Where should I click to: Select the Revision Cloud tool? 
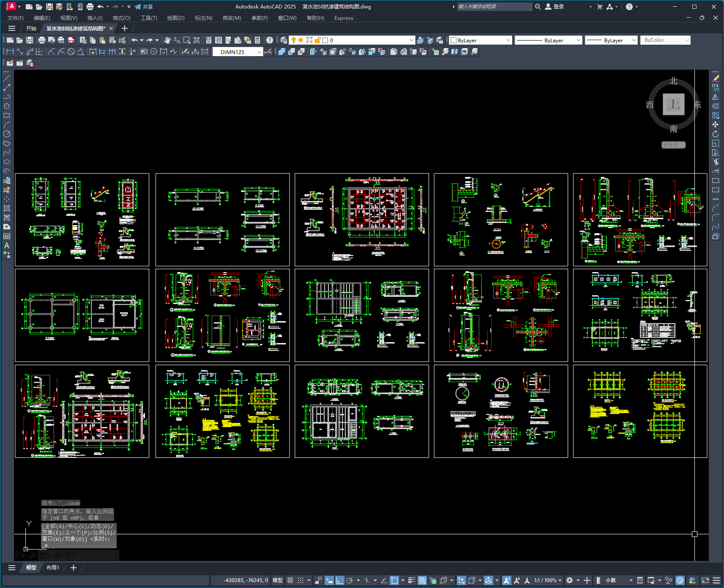tap(7, 143)
